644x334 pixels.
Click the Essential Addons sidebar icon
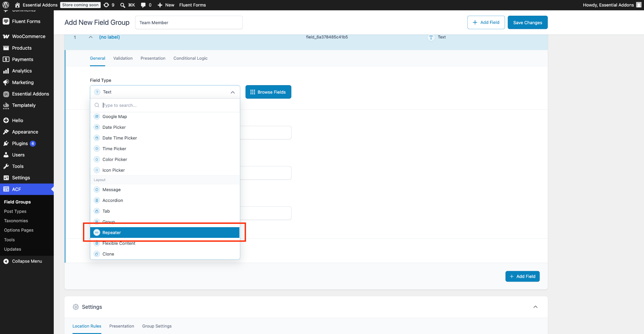(6, 94)
